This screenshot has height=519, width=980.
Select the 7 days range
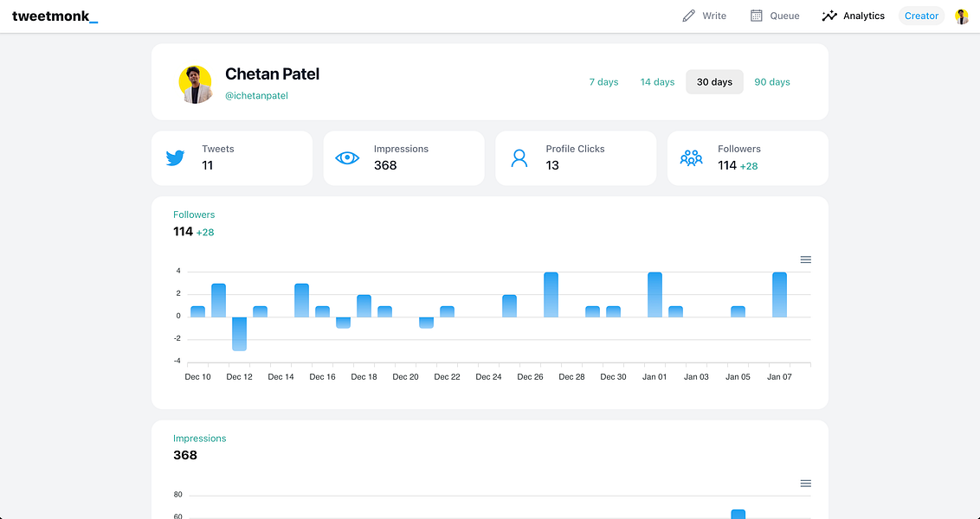603,82
